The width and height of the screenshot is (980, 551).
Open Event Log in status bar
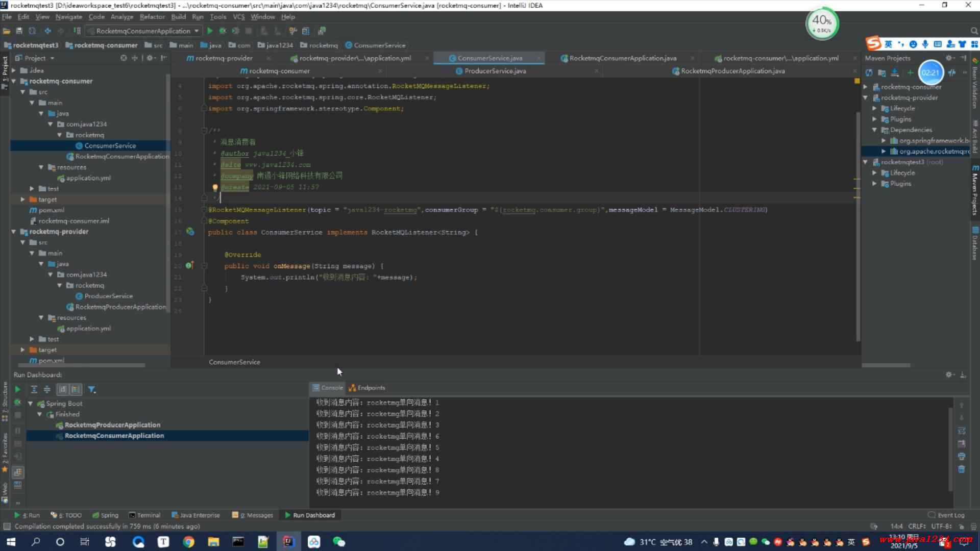click(946, 515)
